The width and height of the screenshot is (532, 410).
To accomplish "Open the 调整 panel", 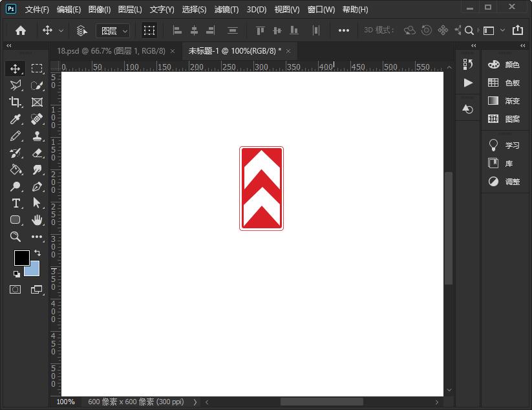I will coord(505,182).
